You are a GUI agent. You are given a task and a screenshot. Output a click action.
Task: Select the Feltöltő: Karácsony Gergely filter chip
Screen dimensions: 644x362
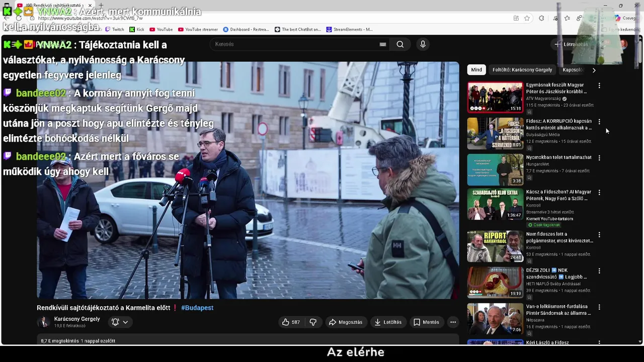click(x=522, y=70)
